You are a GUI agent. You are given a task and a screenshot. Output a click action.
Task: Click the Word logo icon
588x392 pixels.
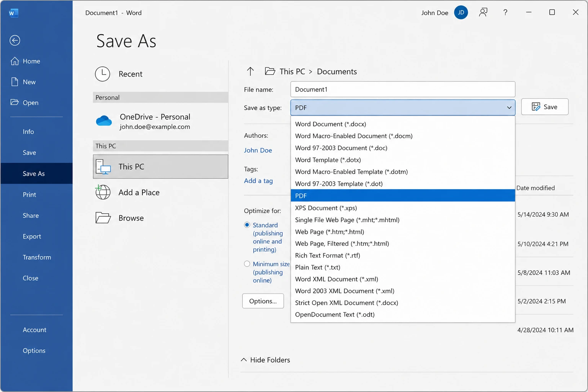[x=13, y=13]
